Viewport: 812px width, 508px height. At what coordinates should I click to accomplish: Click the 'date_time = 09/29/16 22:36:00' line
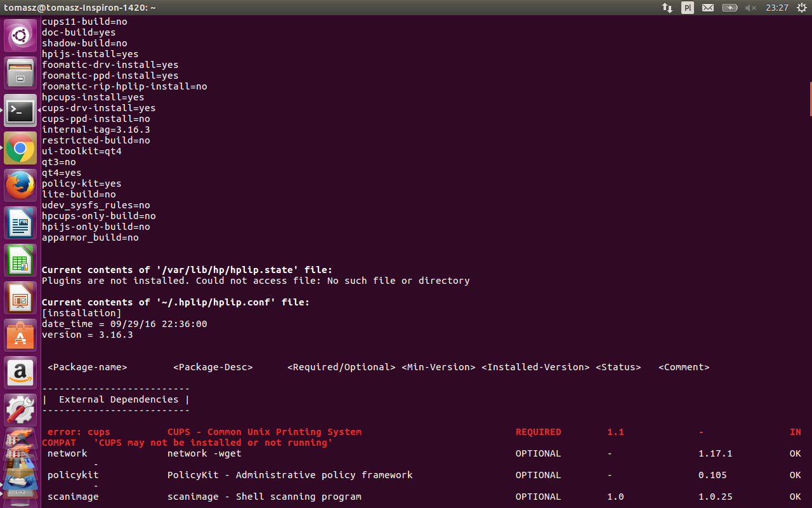124,324
